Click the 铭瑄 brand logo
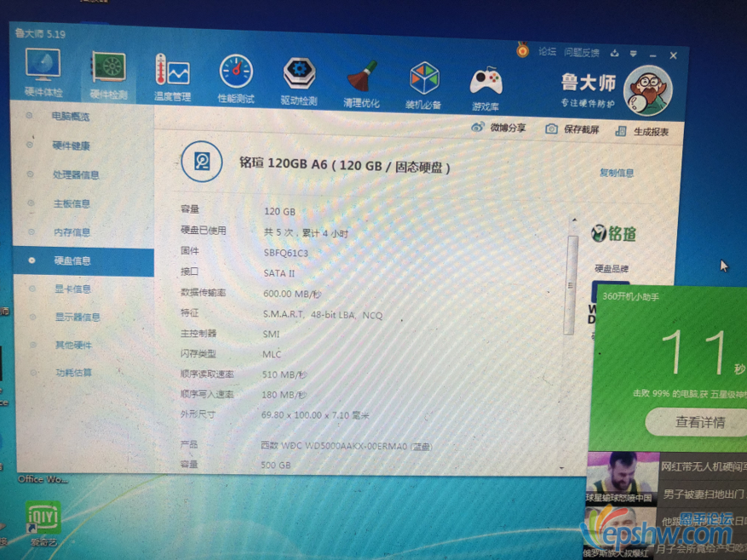Viewport: 747px width, 560px height. click(x=613, y=233)
